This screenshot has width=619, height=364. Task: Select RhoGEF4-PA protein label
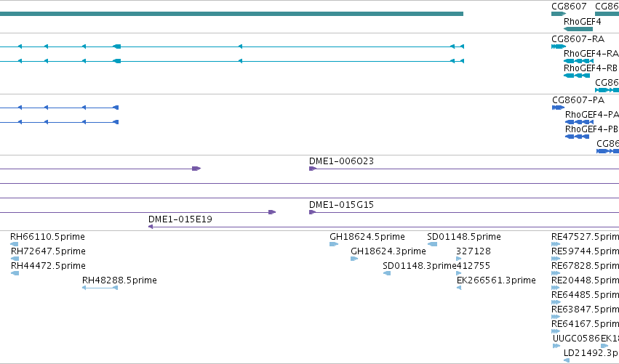pos(592,115)
